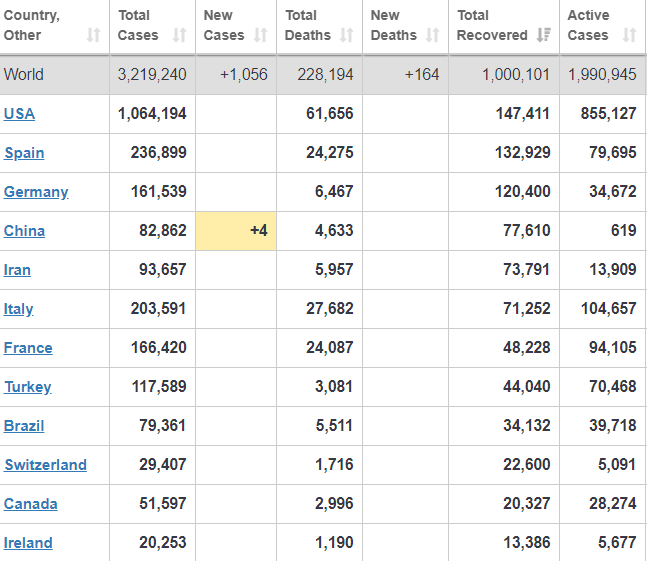Click China's highlighted +4 new cases cell

click(236, 231)
